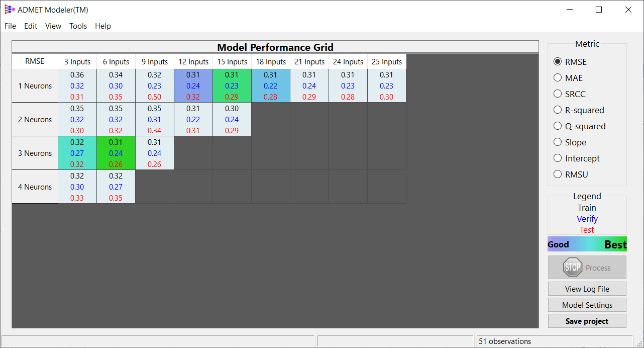
Task: Select the 1 Neurons, 15 Inputs model cell
Action: coord(232,86)
